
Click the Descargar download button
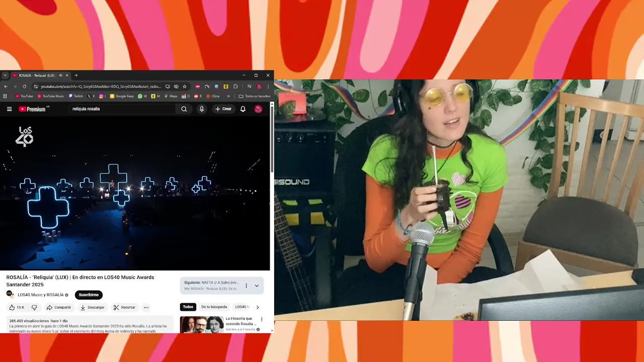[x=93, y=307]
